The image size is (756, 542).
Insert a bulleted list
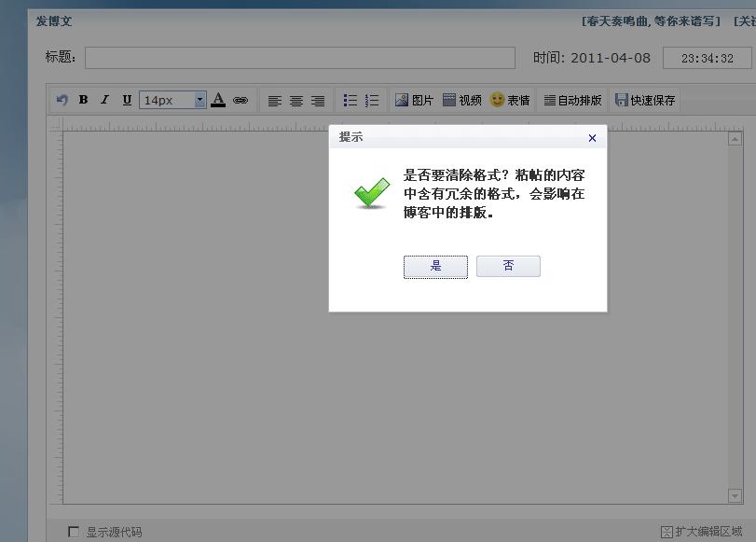tap(351, 100)
